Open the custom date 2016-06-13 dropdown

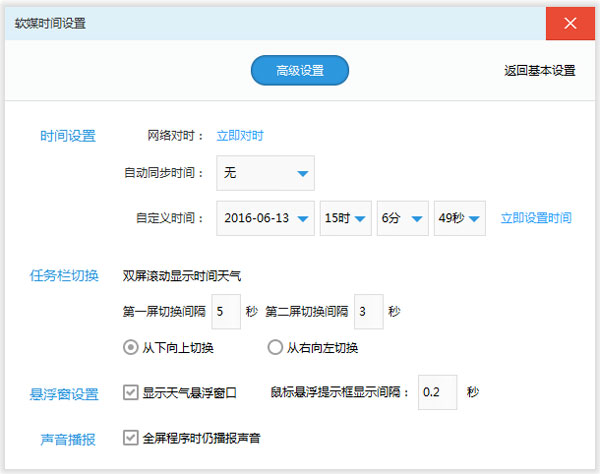click(265, 218)
